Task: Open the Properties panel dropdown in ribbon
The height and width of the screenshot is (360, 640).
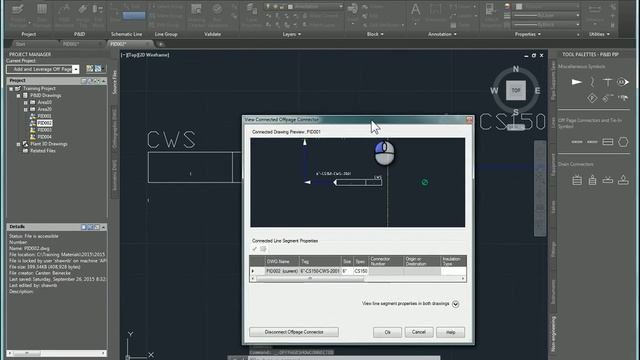Action: pos(528,34)
